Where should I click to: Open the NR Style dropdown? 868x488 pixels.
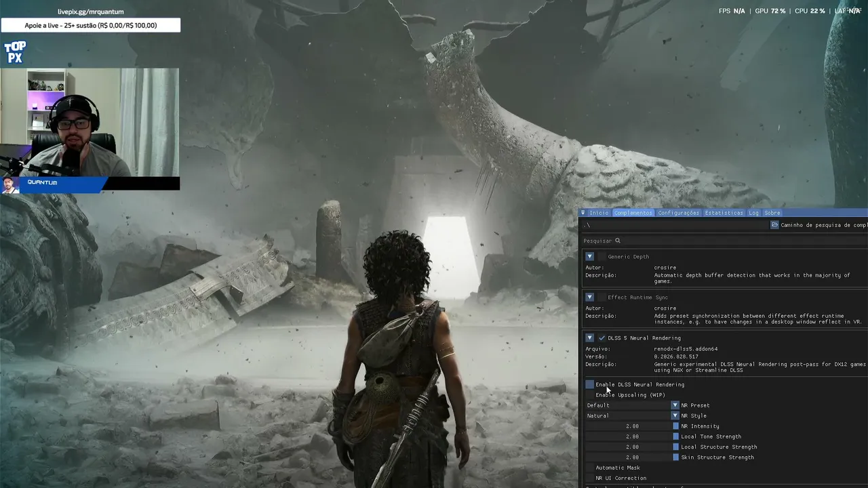(x=632, y=415)
